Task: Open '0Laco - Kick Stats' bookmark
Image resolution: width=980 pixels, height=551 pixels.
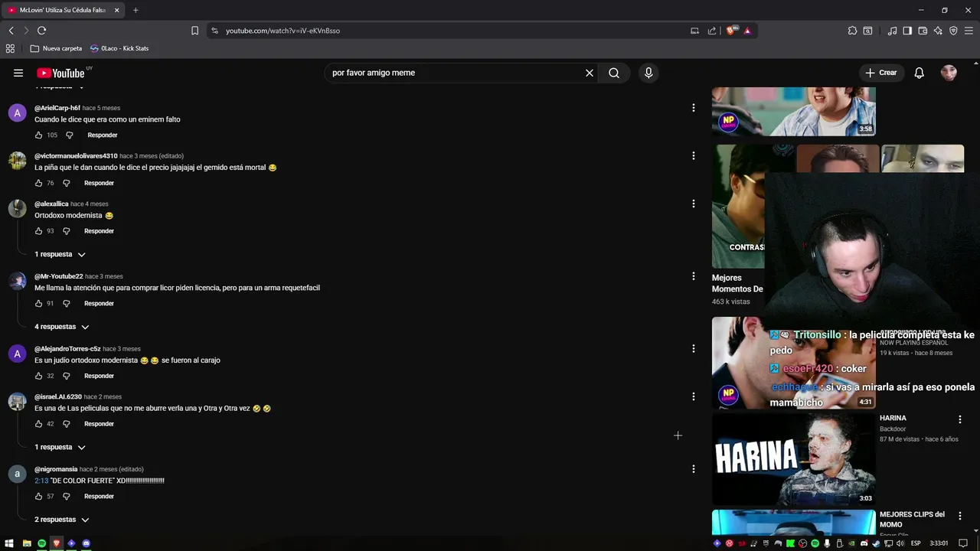Action: point(119,48)
